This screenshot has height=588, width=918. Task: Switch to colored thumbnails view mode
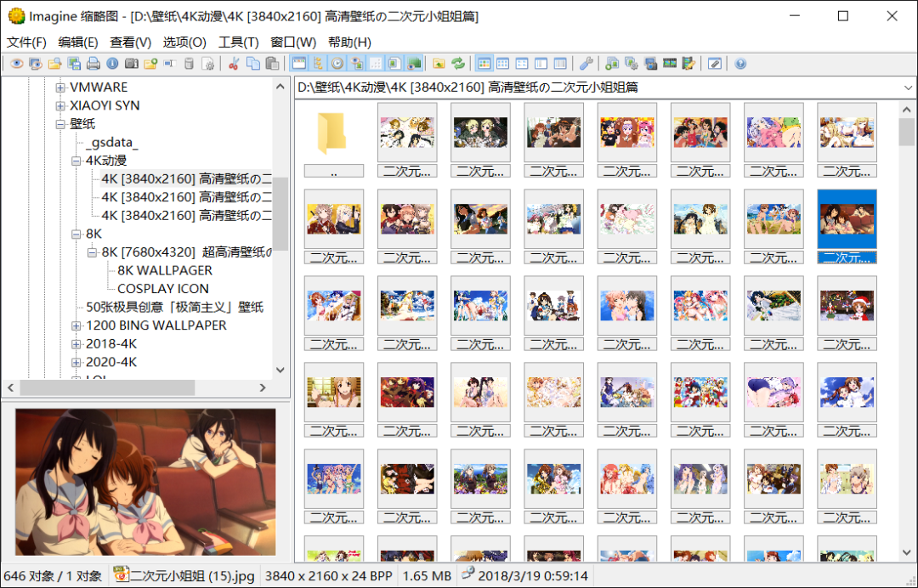(484, 64)
